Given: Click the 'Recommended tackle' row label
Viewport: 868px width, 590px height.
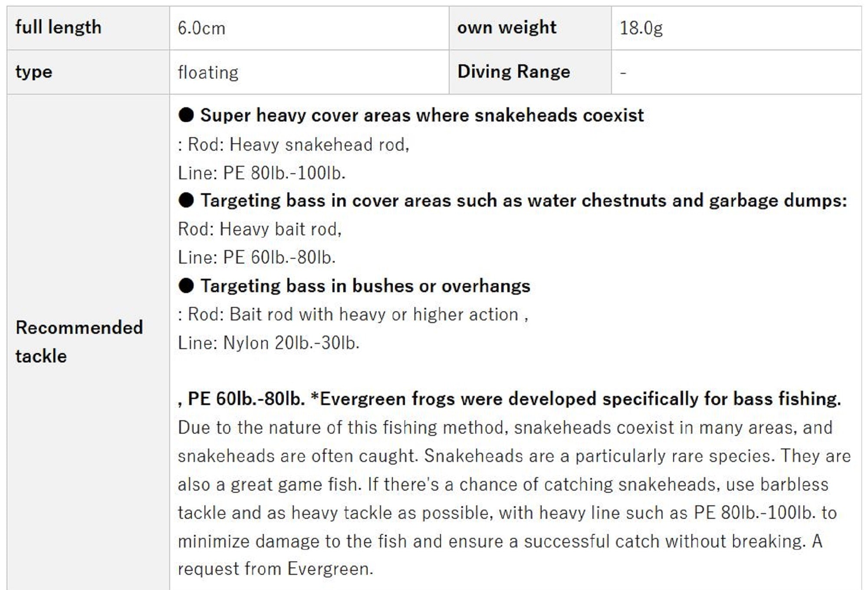Looking at the screenshot, I should click(79, 342).
